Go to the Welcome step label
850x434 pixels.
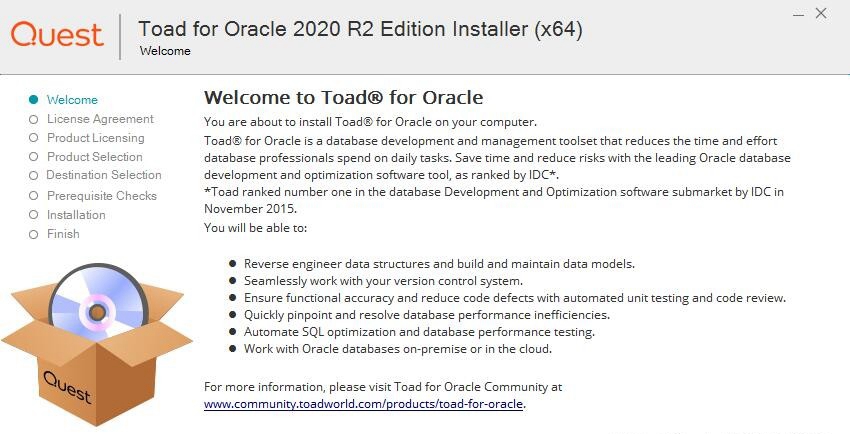coord(72,100)
